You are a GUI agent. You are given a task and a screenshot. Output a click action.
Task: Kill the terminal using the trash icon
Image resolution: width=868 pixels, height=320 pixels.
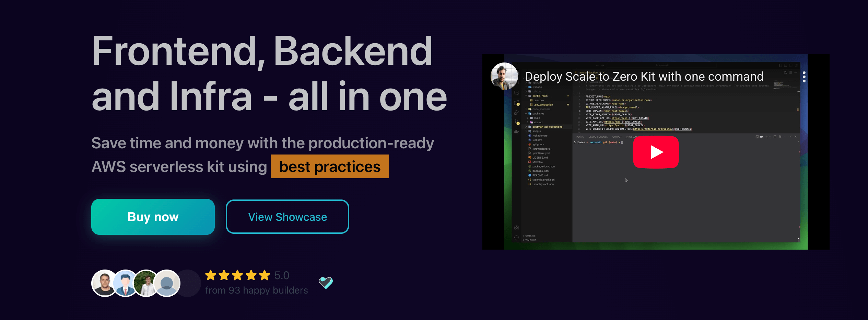point(780,137)
